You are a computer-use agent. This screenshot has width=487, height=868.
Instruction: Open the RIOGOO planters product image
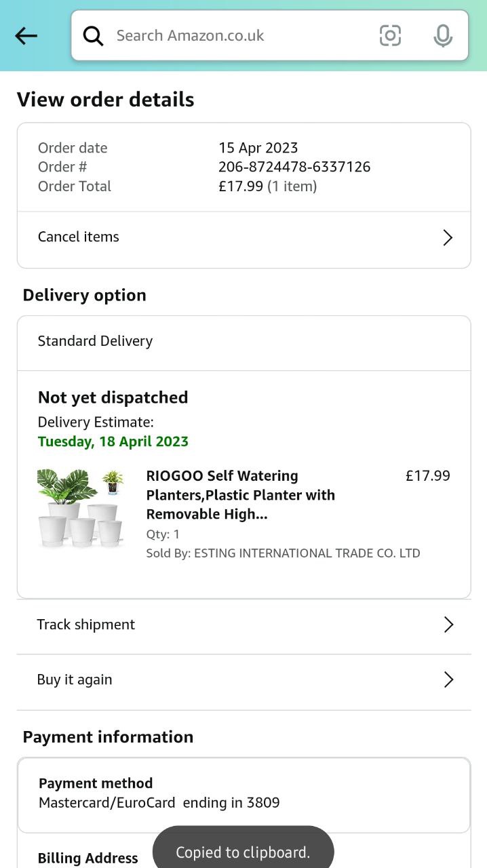click(81, 508)
